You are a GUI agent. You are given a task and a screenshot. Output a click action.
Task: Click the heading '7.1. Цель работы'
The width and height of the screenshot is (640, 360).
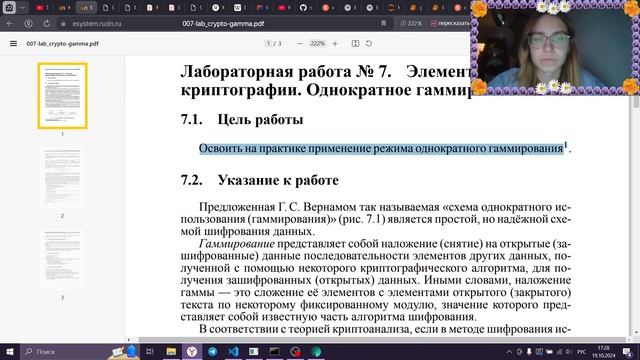point(242,120)
